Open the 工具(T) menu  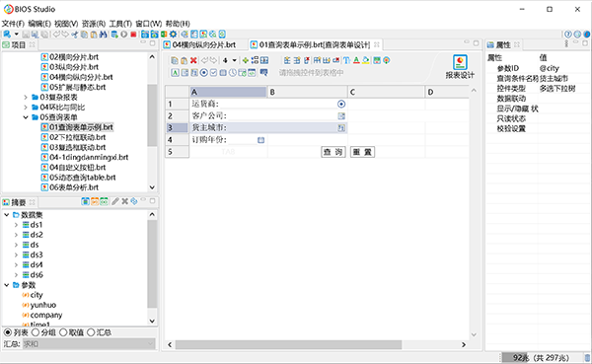coord(120,24)
